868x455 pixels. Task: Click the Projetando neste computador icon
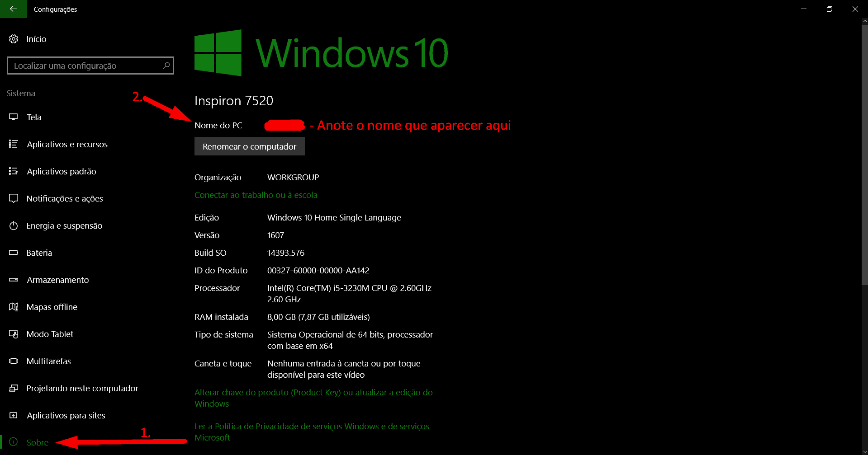coord(14,388)
